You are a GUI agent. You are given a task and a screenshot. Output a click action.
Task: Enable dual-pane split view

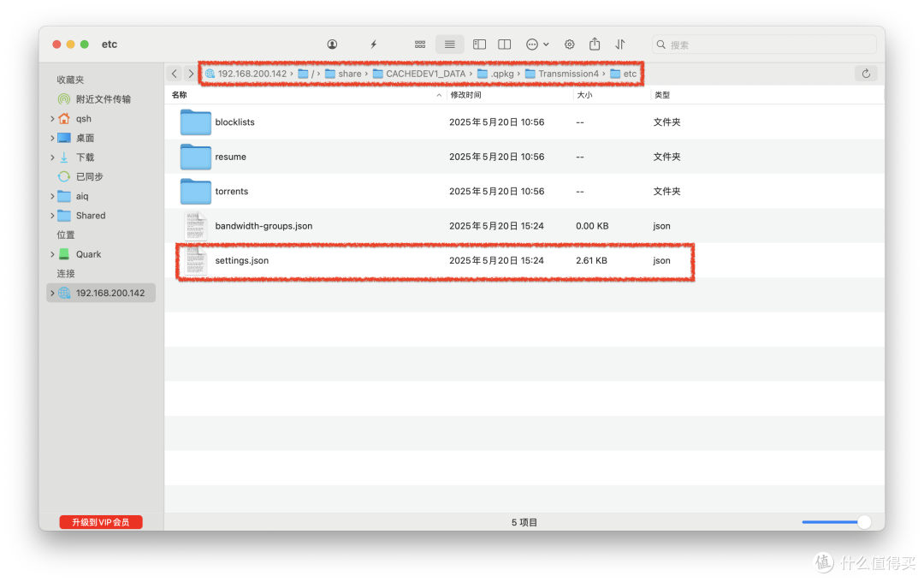click(505, 45)
